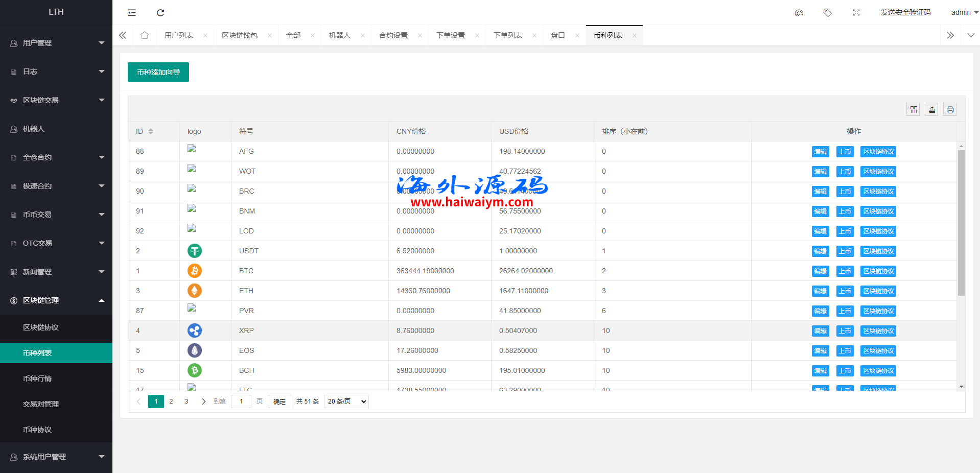
Task: Expand the 用户管理 sidebar menu
Action: (x=56, y=43)
